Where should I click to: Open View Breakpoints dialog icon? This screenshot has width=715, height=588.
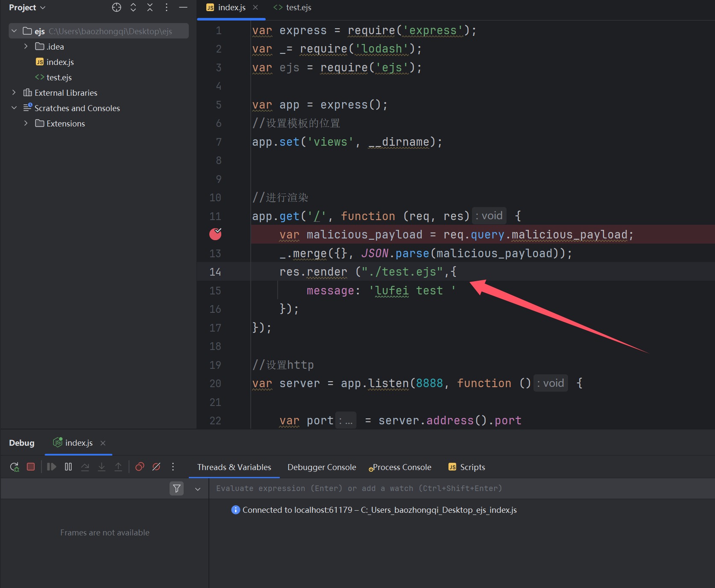tap(140, 467)
